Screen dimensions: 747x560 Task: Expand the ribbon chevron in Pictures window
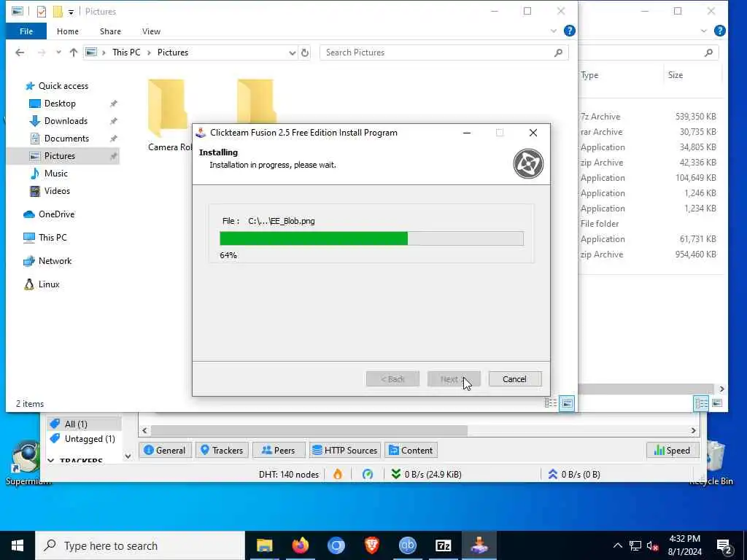pyautogui.click(x=553, y=31)
